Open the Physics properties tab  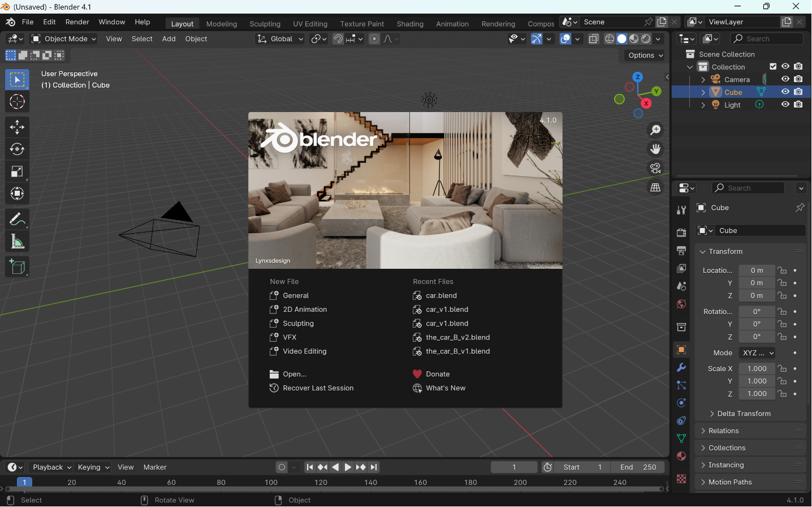click(681, 403)
